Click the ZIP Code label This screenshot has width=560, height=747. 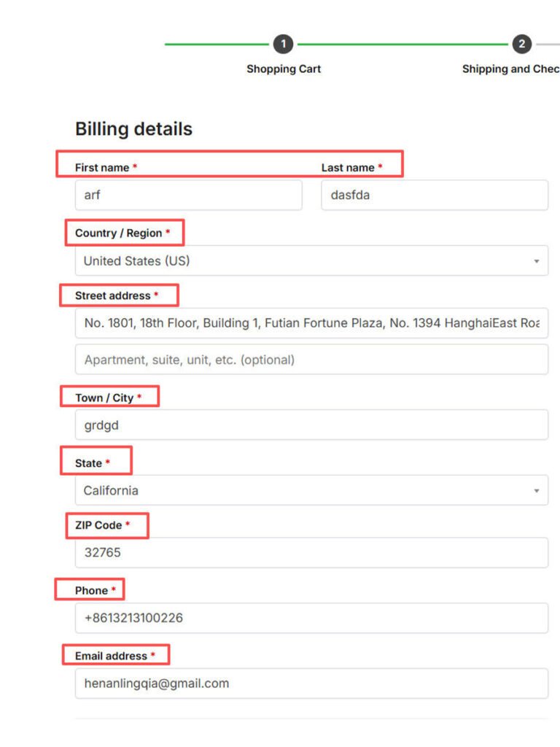98,525
